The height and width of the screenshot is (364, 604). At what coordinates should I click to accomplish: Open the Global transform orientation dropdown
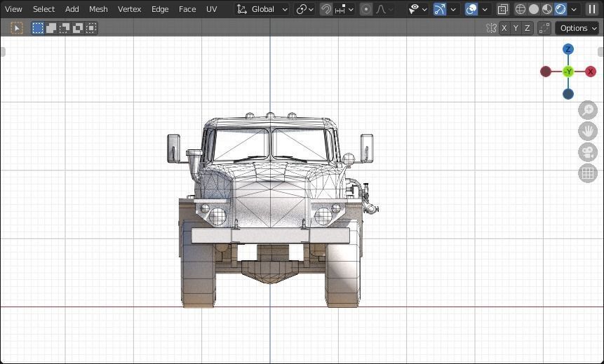pyautogui.click(x=262, y=9)
